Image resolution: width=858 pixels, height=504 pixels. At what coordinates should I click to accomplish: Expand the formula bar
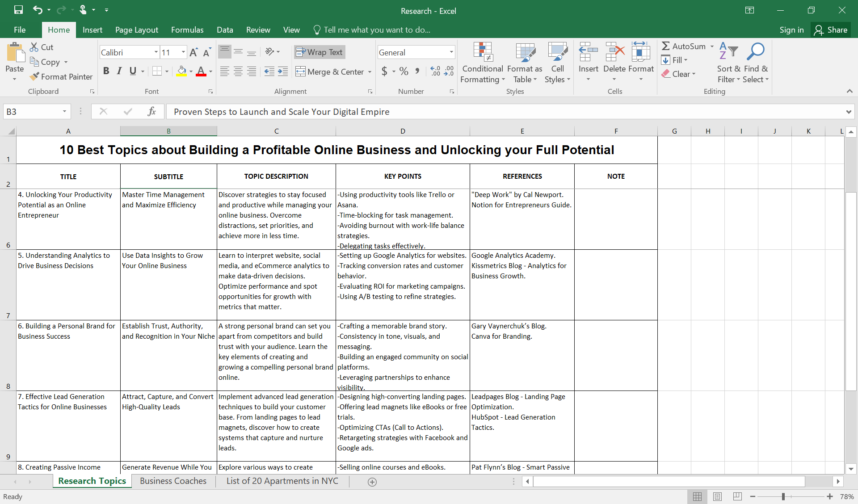[x=849, y=112]
